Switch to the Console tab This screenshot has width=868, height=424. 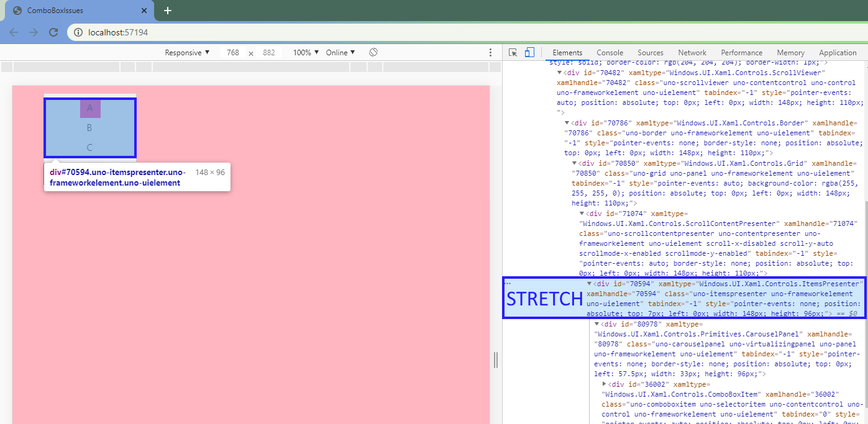[610, 53]
